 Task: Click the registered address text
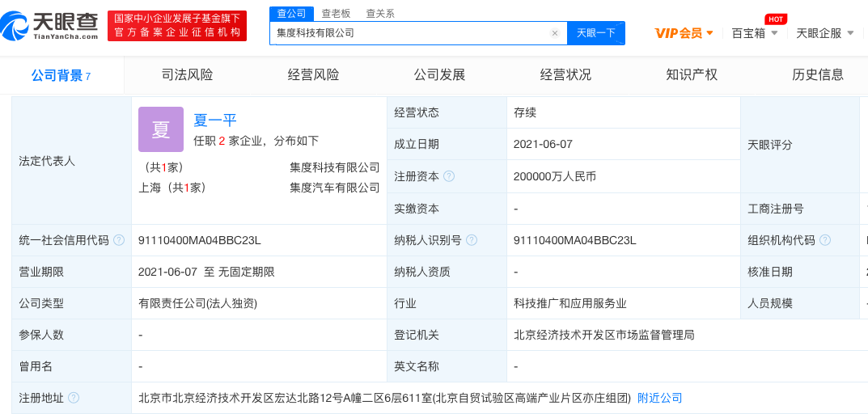click(385, 398)
